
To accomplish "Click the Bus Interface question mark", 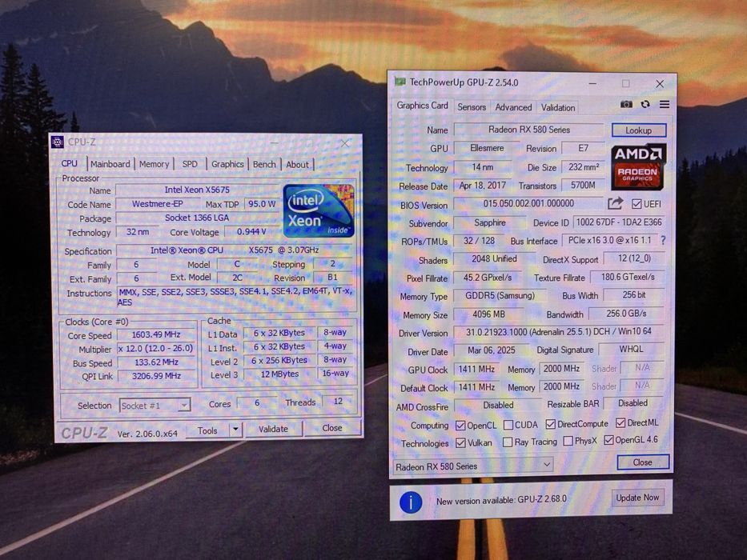I will (x=663, y=241).
